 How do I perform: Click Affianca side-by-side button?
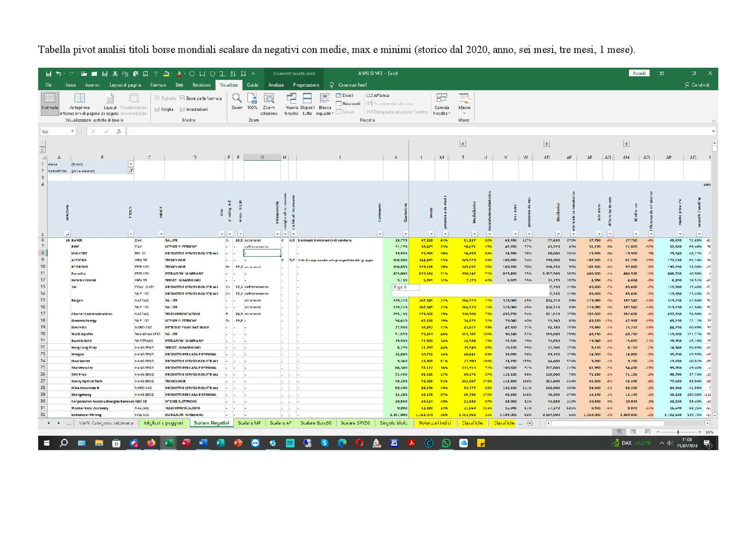coord(378,96)
